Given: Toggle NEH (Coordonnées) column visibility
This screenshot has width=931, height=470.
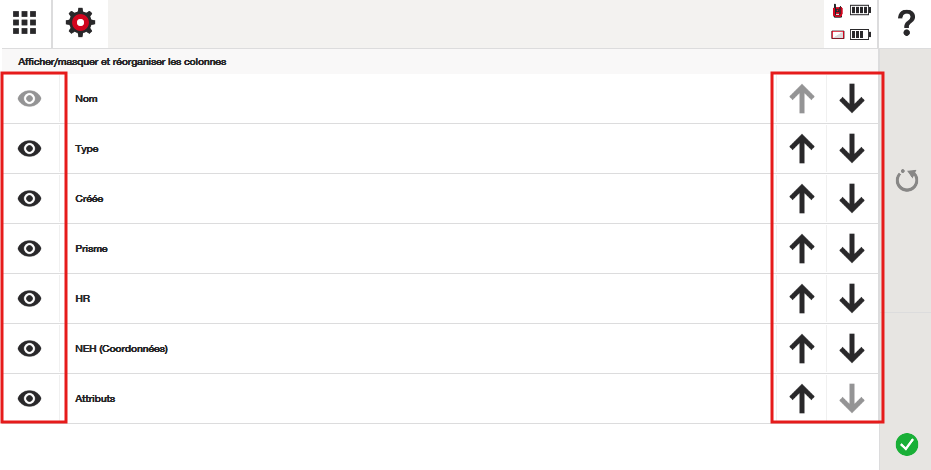Looking at the screenshot, I should click(x=31, y=349).
